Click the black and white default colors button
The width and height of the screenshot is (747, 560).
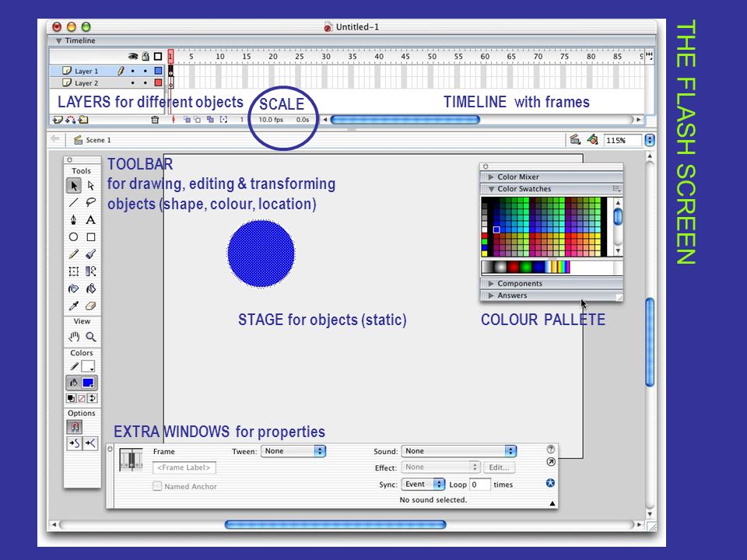[x=71, y=398]
